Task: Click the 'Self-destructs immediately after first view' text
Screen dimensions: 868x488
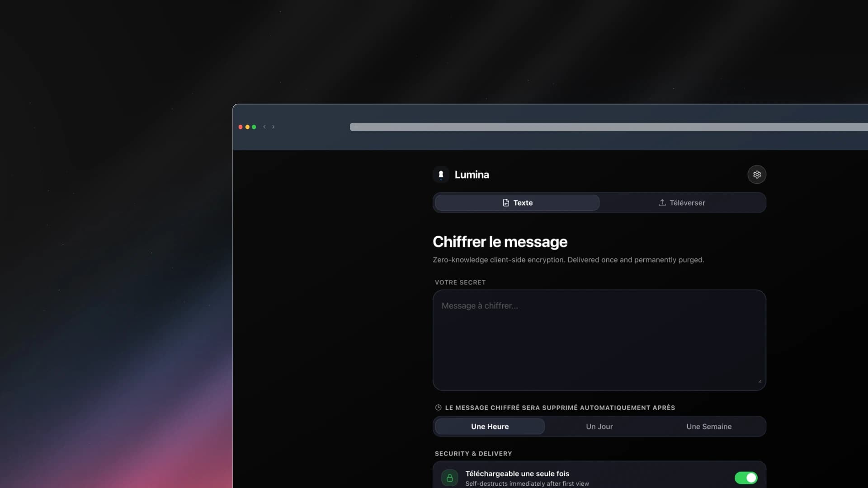Action: click(527, 483)
